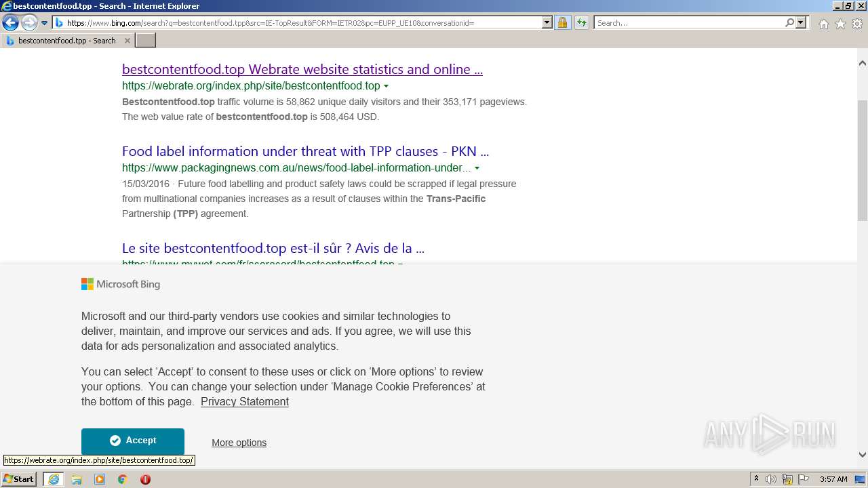Open the Home icon
The width and height of the screenshot is (868, 488).
823,24
